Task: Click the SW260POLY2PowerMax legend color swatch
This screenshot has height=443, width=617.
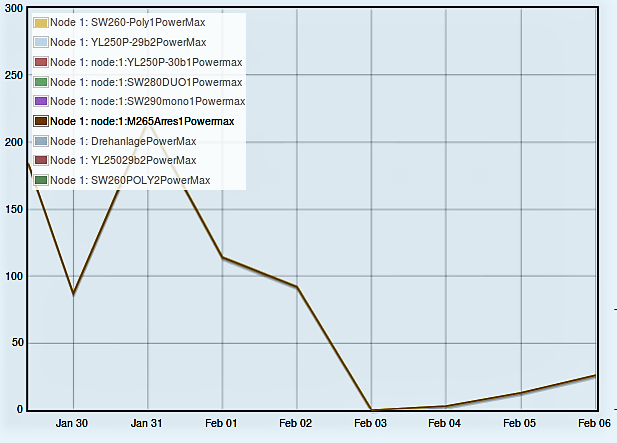Action: point(41,180)
